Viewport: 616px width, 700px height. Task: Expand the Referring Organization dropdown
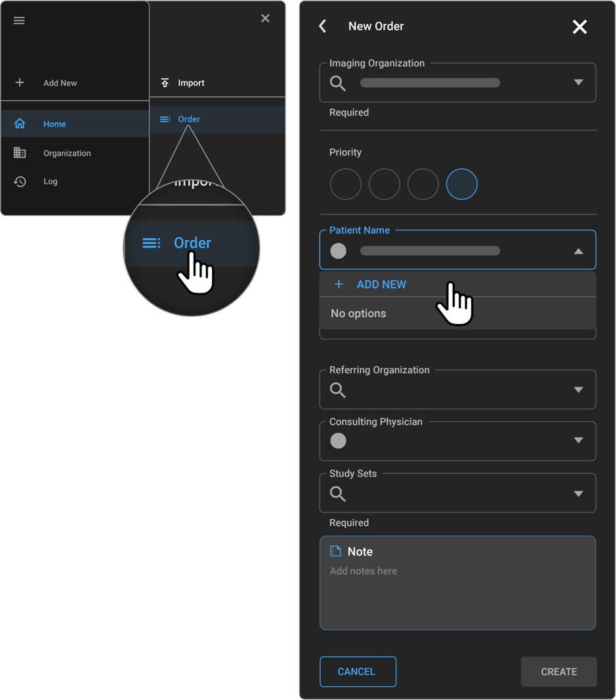pyautogui.click(x=578, y=390)
